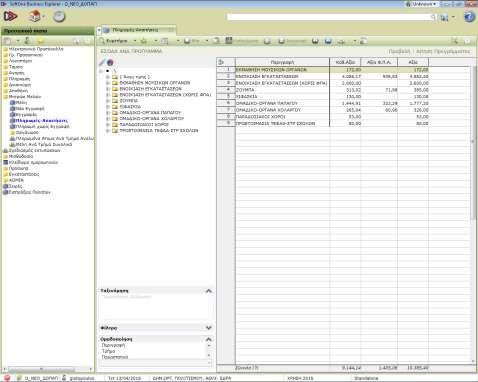Expand the ΠΑΡΑΔΟΣΙΑΚΟΣ ΧΟΡΟΣ tree node
This screenshot has height=382, width=478.
pos(108,125)
